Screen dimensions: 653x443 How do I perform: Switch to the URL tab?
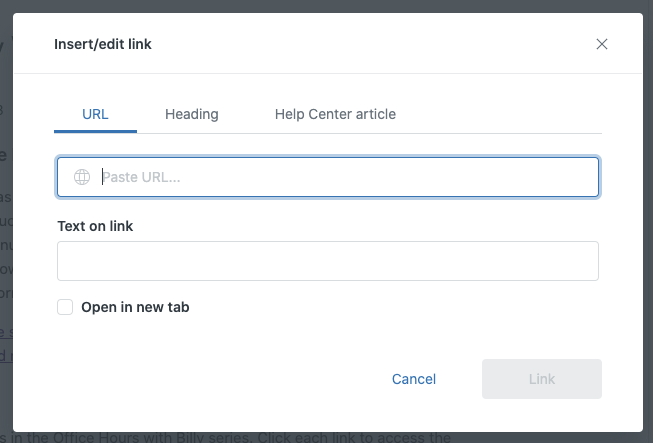click(x=95, y=114)
